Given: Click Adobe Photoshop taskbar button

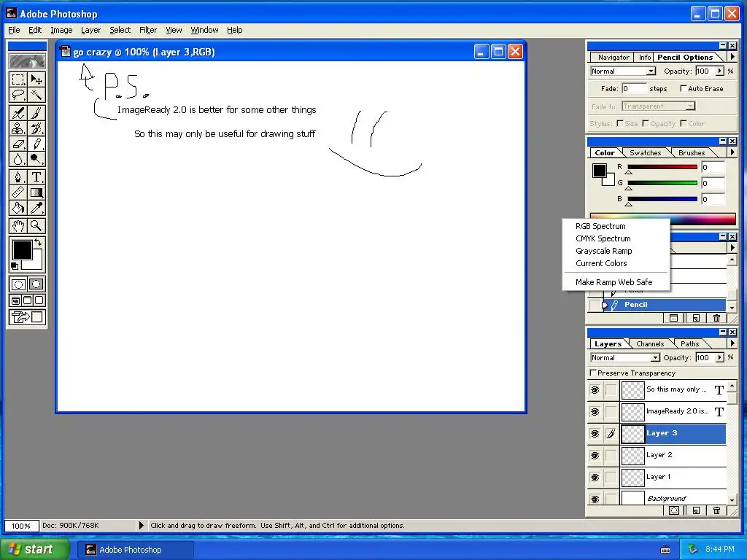Looking at the screenshot, I should click(136, 550).
